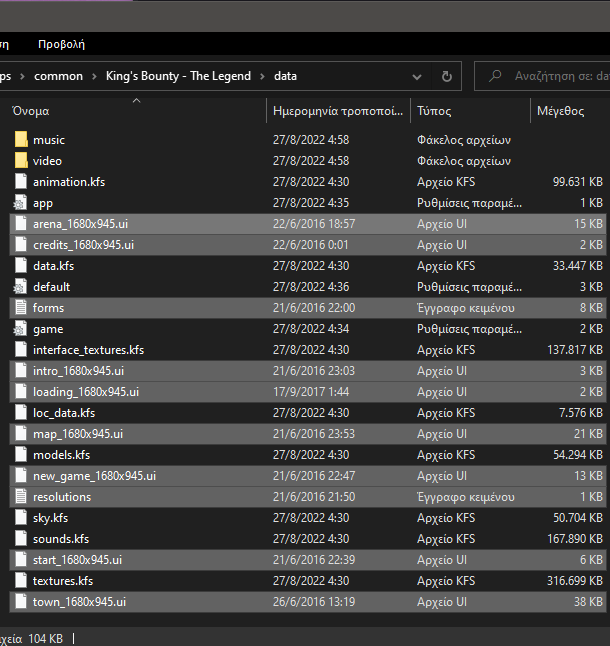Click Έγγραφο κειμένου type in forms row

[x=466, y=308]
